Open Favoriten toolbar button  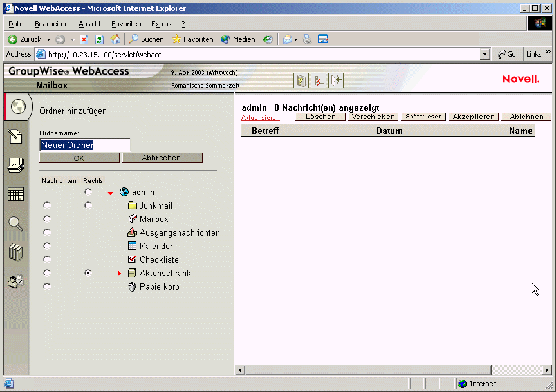tap(192, 39)
